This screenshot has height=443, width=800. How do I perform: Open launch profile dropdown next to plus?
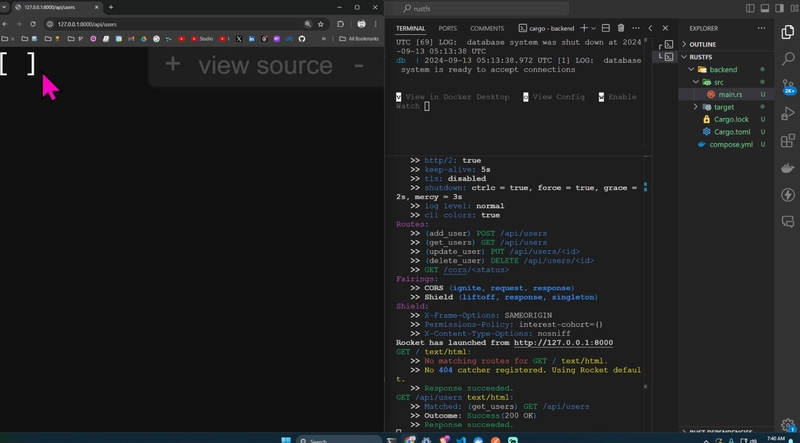[x=593, y=28]
